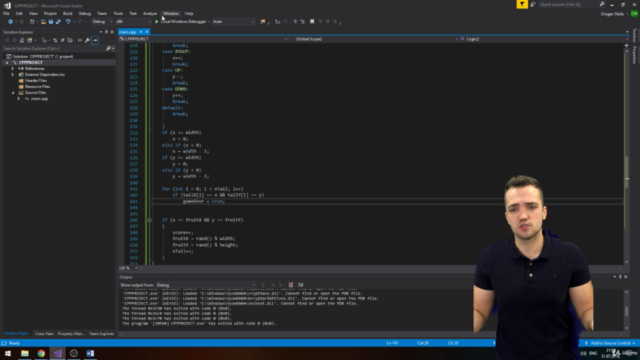Open Word from the taskbar
This screenshot has width=640, height=360.
click(90, 353)
